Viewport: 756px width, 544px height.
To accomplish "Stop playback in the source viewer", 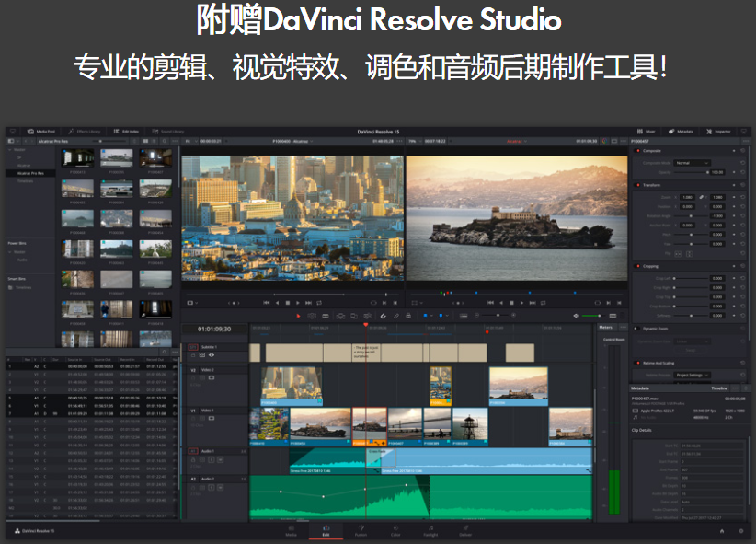I will [287, 303].
